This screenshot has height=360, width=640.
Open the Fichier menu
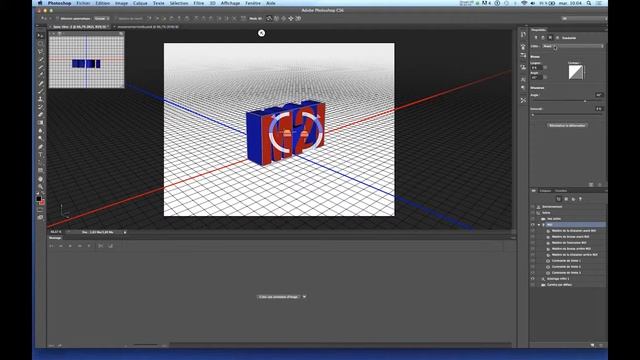coord(83,3)
